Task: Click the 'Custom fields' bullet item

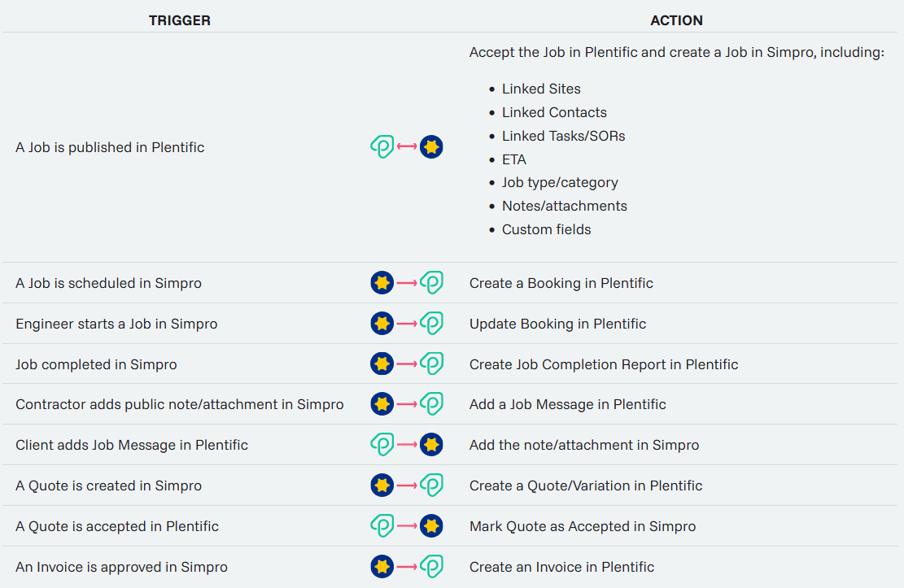Action: click(x=546, y=229)
